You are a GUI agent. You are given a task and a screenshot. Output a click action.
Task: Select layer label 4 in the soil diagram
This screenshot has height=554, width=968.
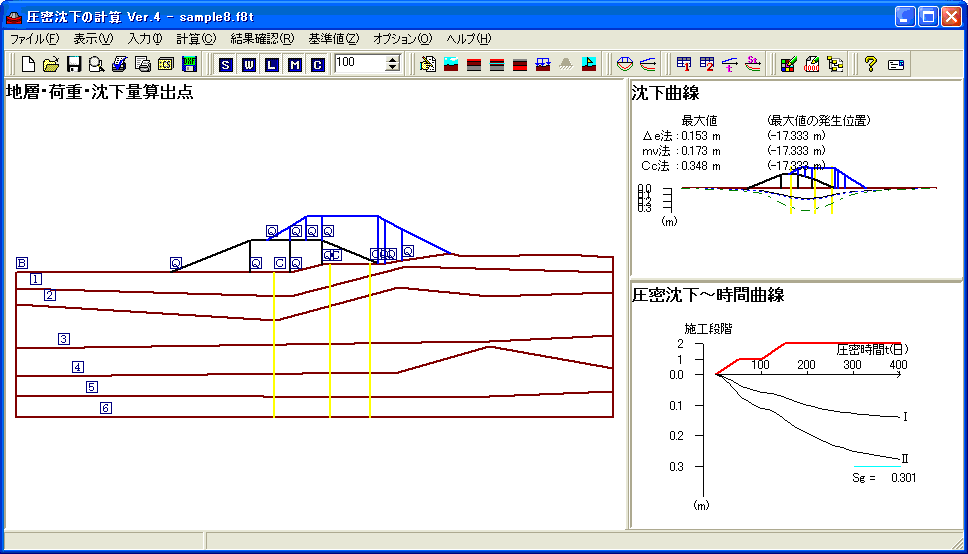click(77, 367)
